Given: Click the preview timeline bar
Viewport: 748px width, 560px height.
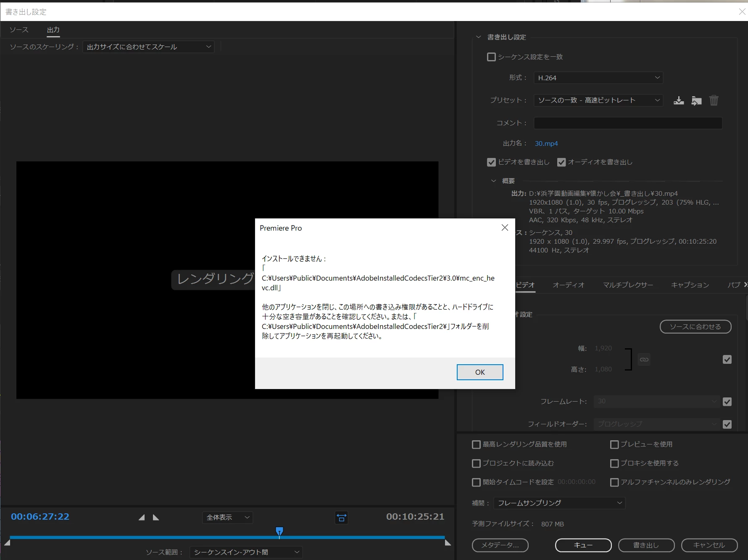Looking at the screenshot, I should (x=227, y=537).
